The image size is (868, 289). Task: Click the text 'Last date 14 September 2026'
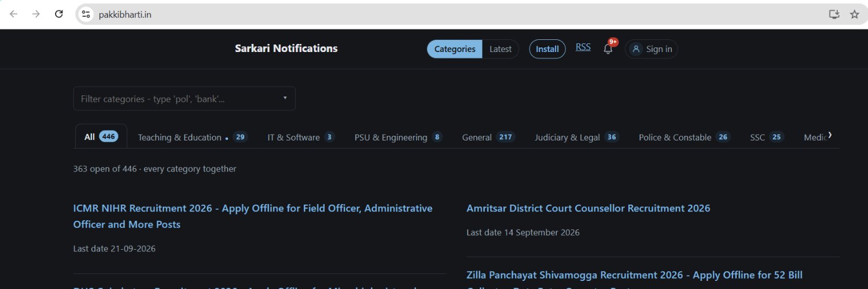coord(523,232)
